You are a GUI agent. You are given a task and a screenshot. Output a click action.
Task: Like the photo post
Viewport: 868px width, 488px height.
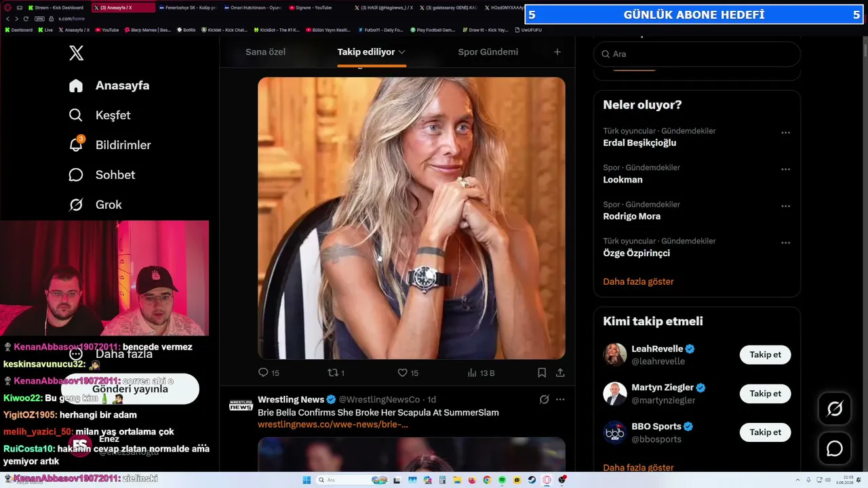pyautogui.click(x=408, y=373)
